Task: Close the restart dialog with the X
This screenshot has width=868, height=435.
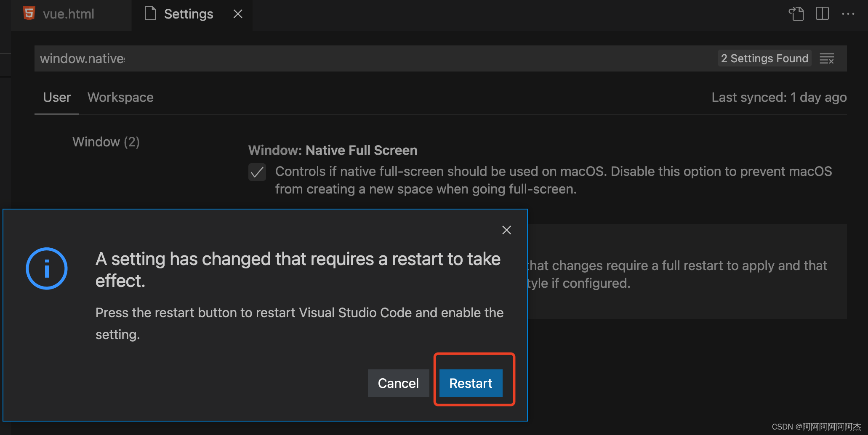Action: (506, 230)
